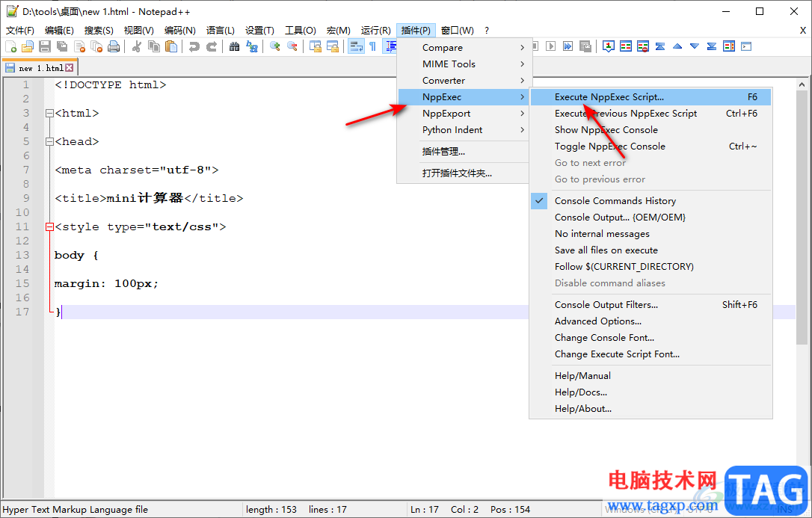812x518 pixels.
Task: Toggle Console Commands History checked item
Action: pyautogui.click(x=651, y=201)
